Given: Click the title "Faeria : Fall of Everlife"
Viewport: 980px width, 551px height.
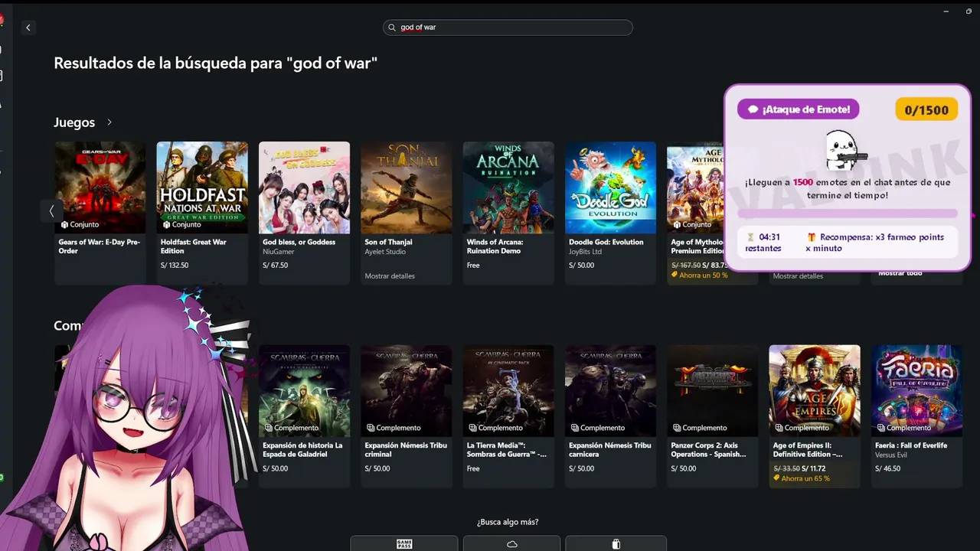Looking at the screenshot, I should pos(911,445).
